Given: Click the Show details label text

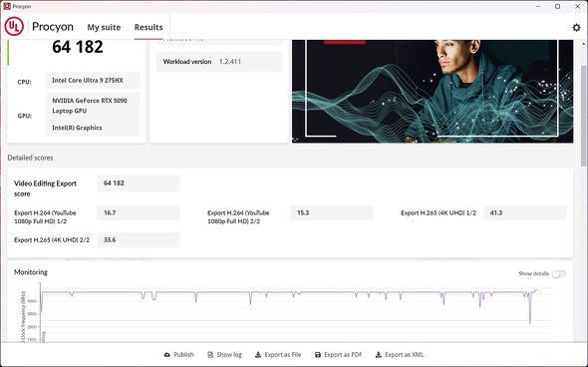Looking at the screenshot, I should coord(533,273).
